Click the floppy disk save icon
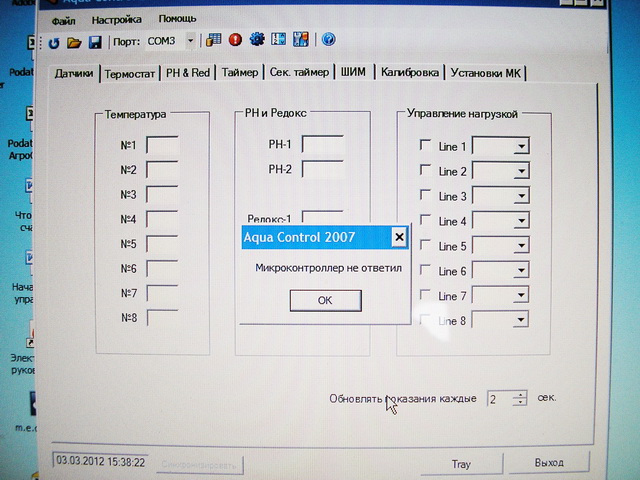 coord(94,42)
